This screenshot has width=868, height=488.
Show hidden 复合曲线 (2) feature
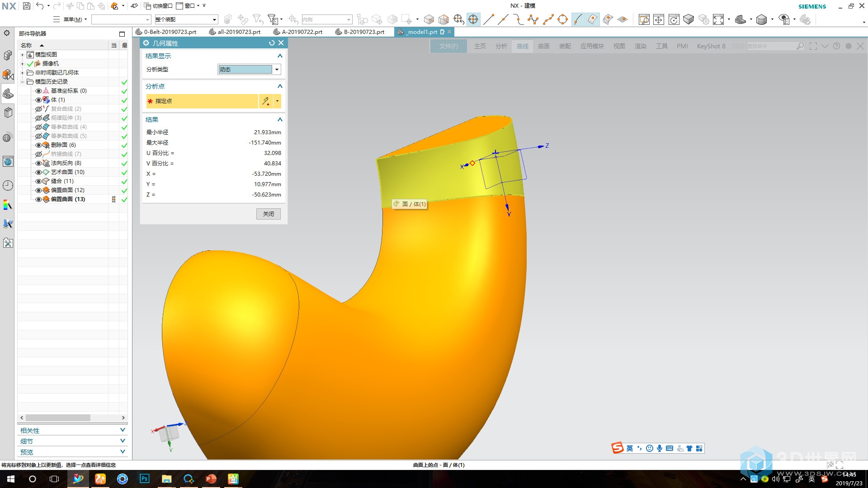(x=38, y=109)
